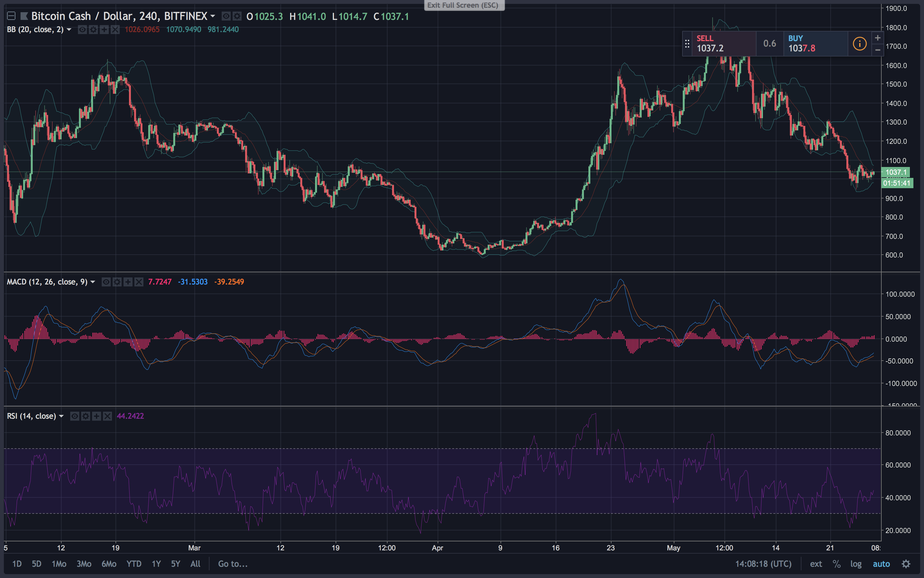Click Exit Full Screen (ESC) button
924x578 pixels.
pos(464,5)
